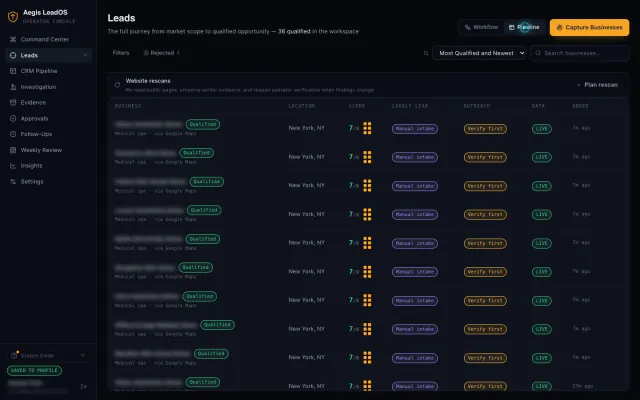Click the Weekly Review sidebar icon
640x400 pixels.
click(13, 150)
